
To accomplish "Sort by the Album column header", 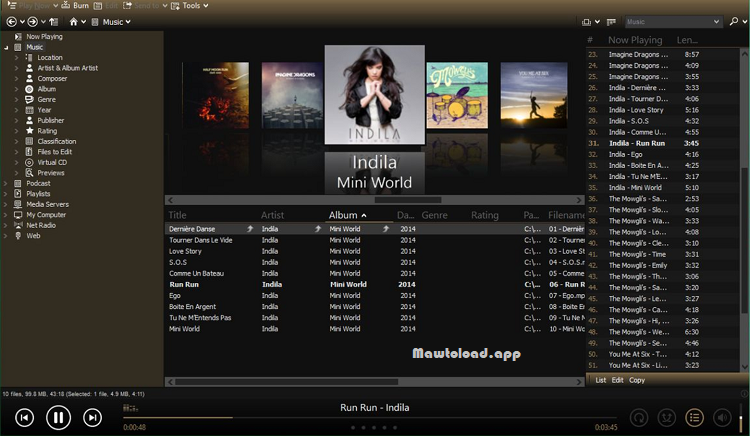I will coord(343,215).
